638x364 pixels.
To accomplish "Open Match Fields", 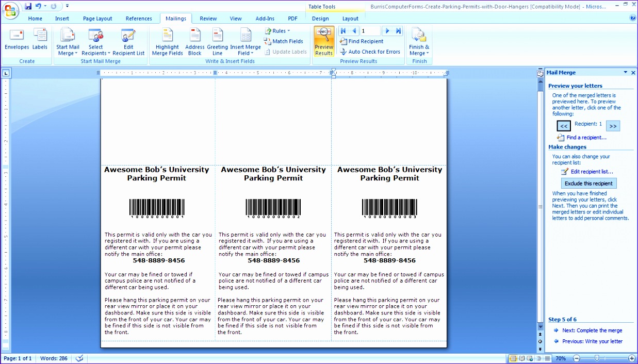I will [284, 41].
